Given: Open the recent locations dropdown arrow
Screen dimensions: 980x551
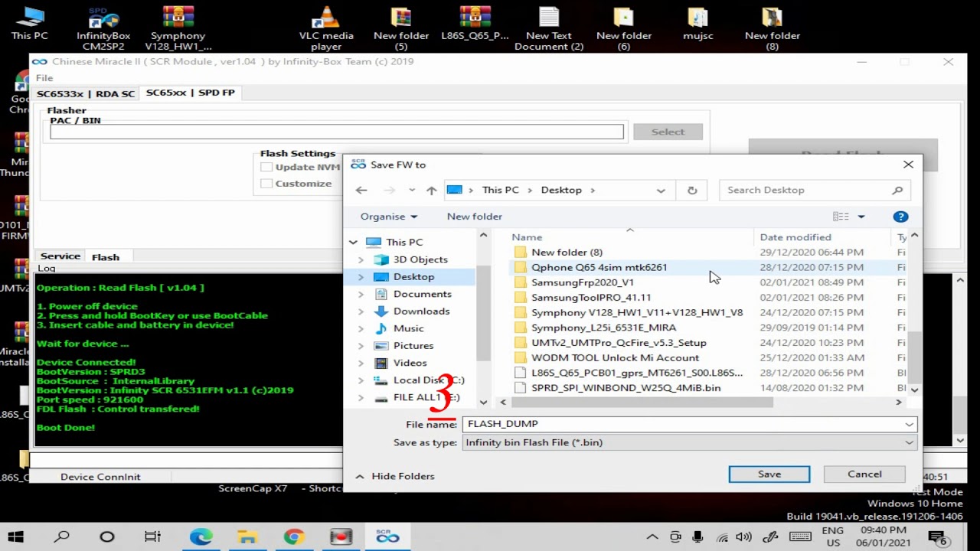Looking at the screenshot, I should pos(412,191).
